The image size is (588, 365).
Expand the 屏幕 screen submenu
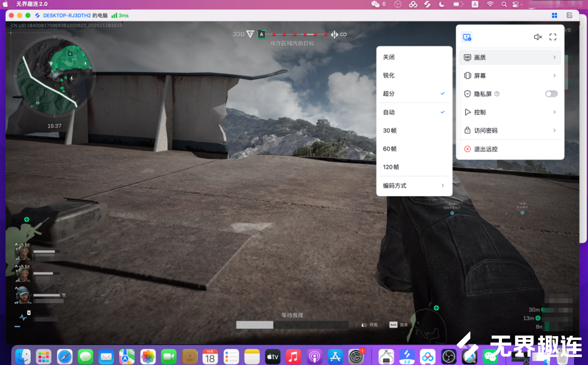(x=510, y=76)
